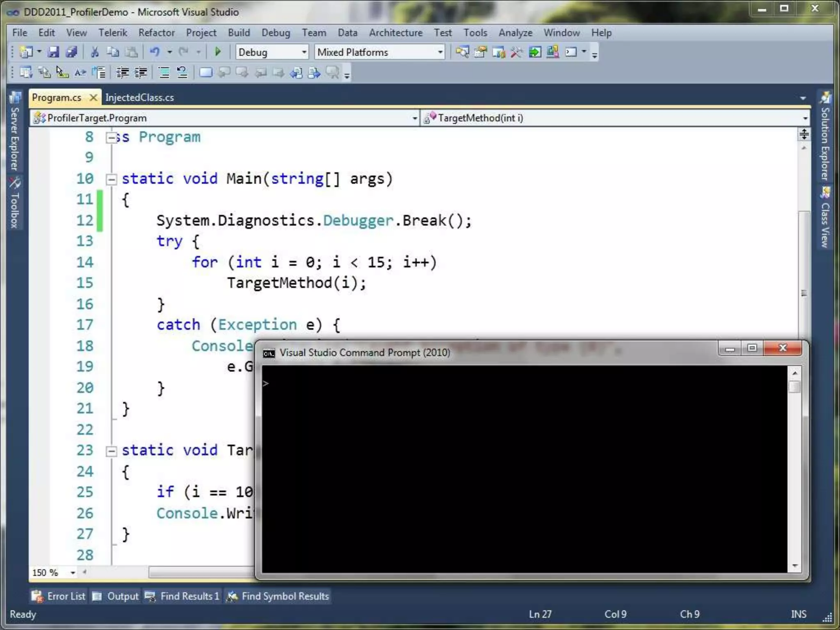Click the Save file toolbar icon
This screenshot has height=630, width=840.
click(x=53, y=52)
